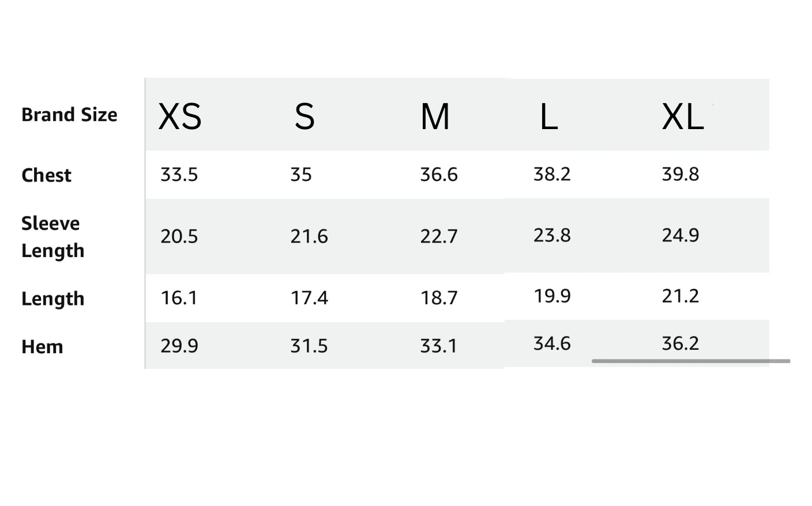Click the L hem value 34.6
This screenshot has width=812, height=506.
(x=552, y=343)
